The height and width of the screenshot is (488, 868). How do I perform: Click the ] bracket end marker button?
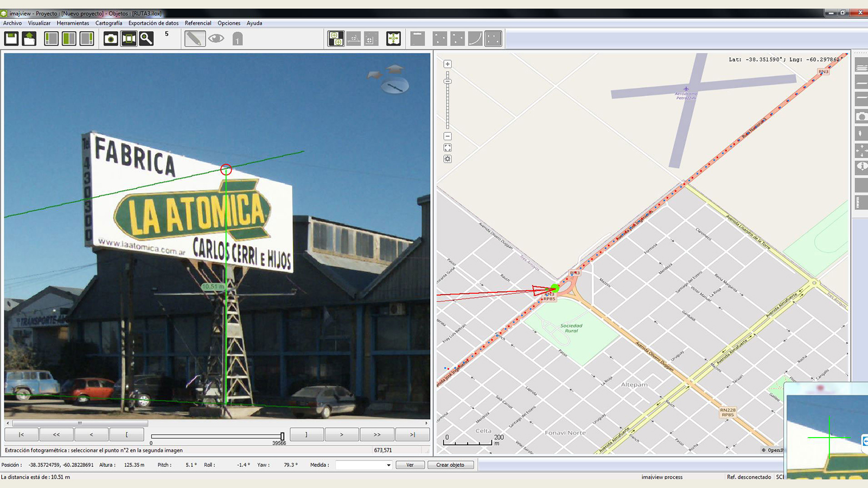tap(307, 434)
